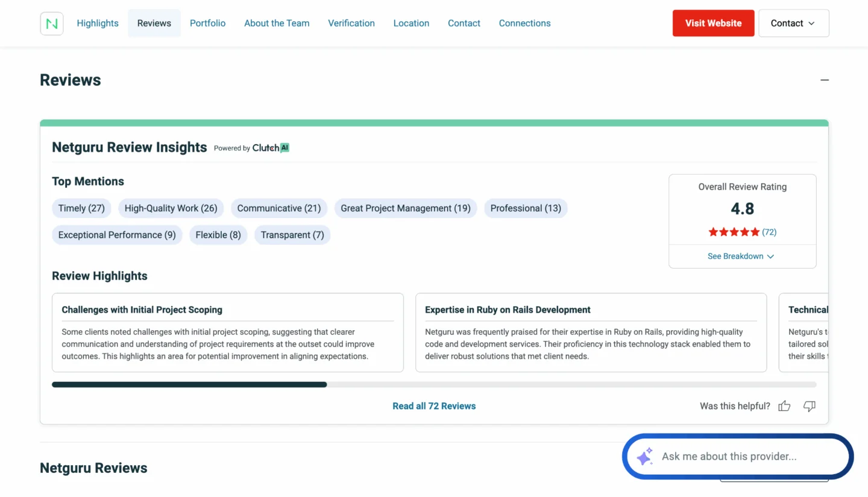Collapse the Reviews section with minus icon

point(825,80)
